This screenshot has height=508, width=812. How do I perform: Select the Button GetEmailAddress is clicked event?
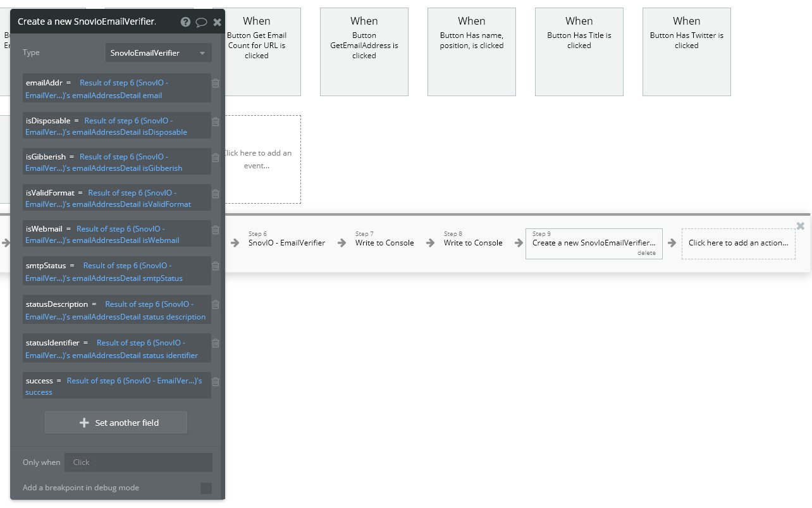coord(364,52)
